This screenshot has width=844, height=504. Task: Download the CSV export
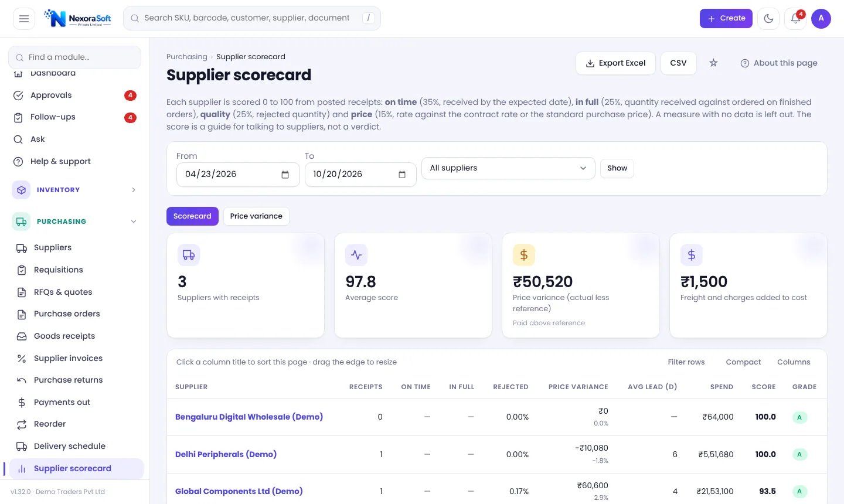pos(679,63)
